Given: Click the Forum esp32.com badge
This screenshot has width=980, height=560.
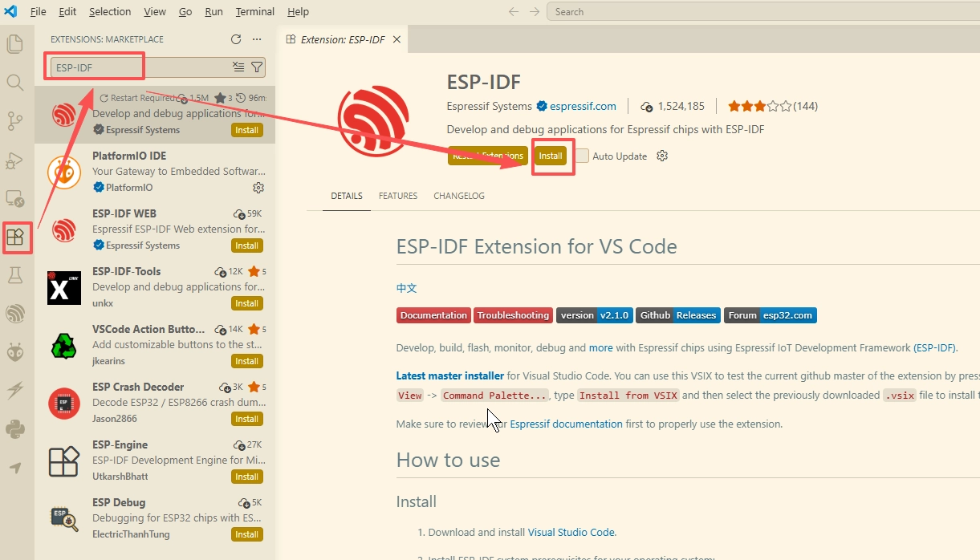Looking at the screenshot, I should [x=771, y=315].
